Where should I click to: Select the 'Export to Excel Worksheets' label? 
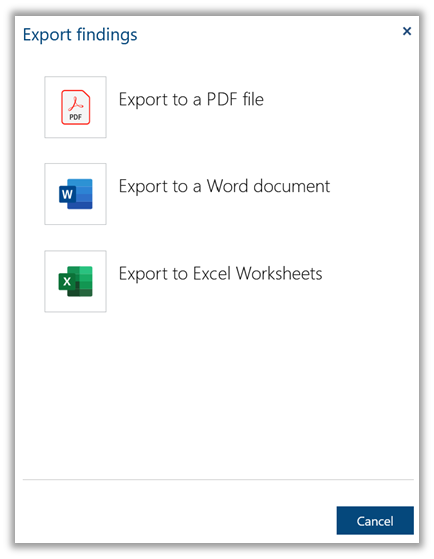coord(220,273)
